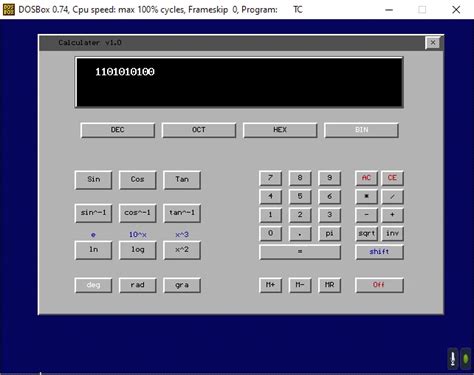Click digit 2 on the keypad

[300, 215]
